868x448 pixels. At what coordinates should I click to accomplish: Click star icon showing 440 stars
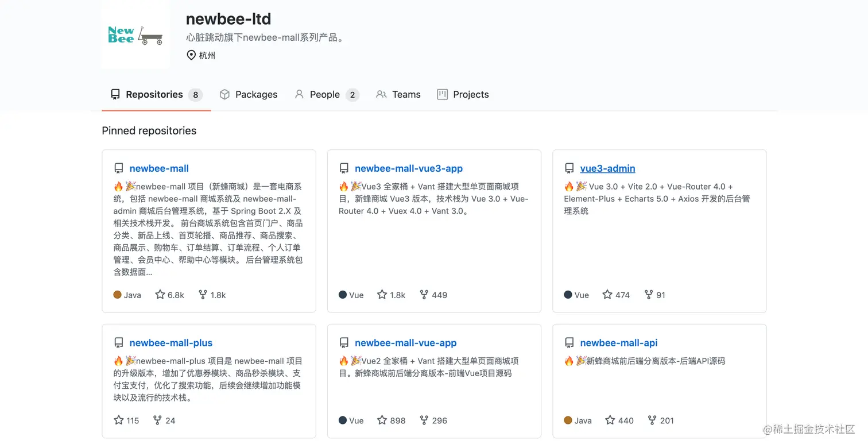tap(610, 420)
